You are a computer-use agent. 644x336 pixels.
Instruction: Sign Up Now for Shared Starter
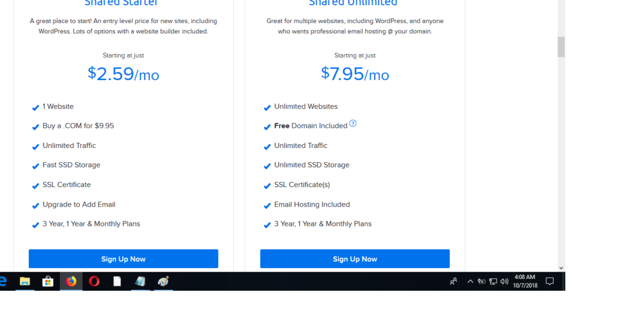[x=123, y=259]
